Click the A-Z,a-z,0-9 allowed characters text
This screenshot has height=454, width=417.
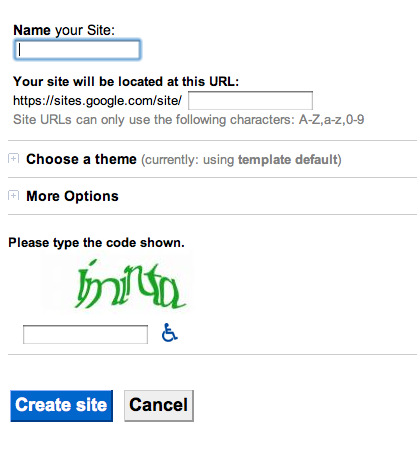(331, 120)
